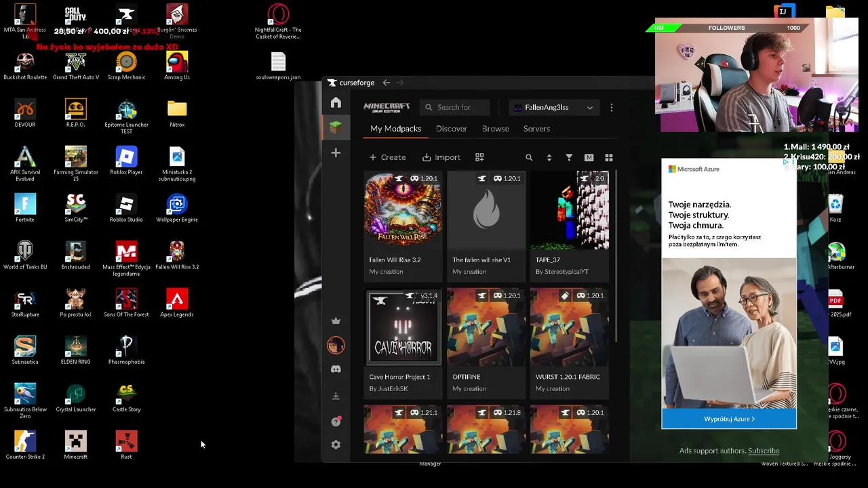Switch to grid layout view icon

point(609,157)
